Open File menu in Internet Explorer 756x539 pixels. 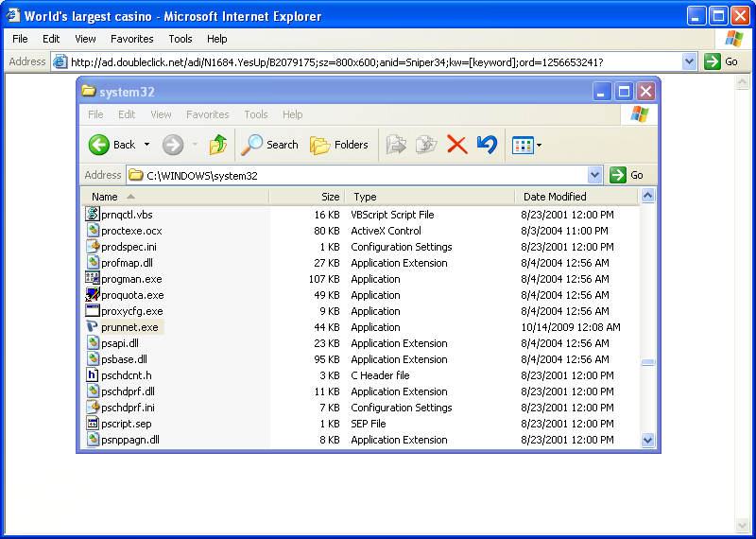click(20, 39)
